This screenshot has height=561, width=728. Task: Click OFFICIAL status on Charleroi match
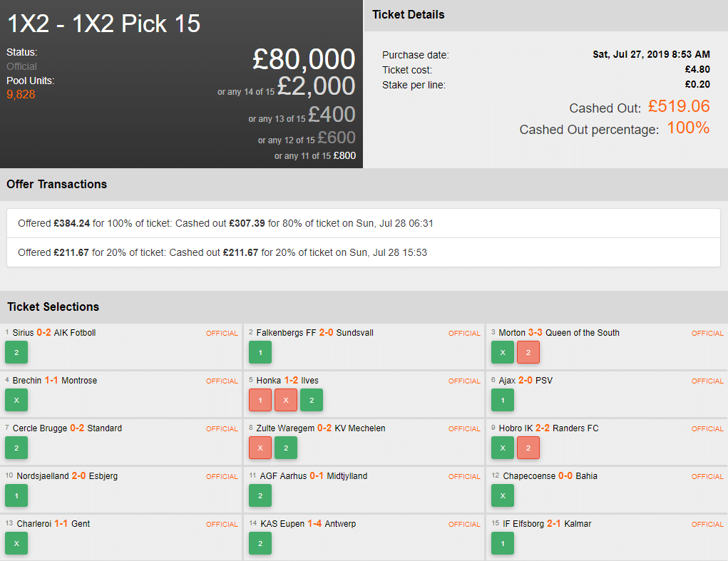[222, 524]
